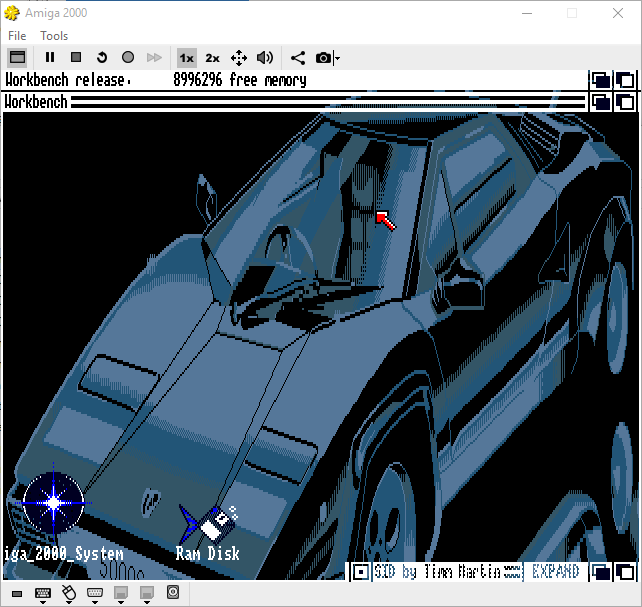Close the Amiga 2000 emulator window
The width and height of the screenshot is (642, 607).
click(x=618, y=13)
